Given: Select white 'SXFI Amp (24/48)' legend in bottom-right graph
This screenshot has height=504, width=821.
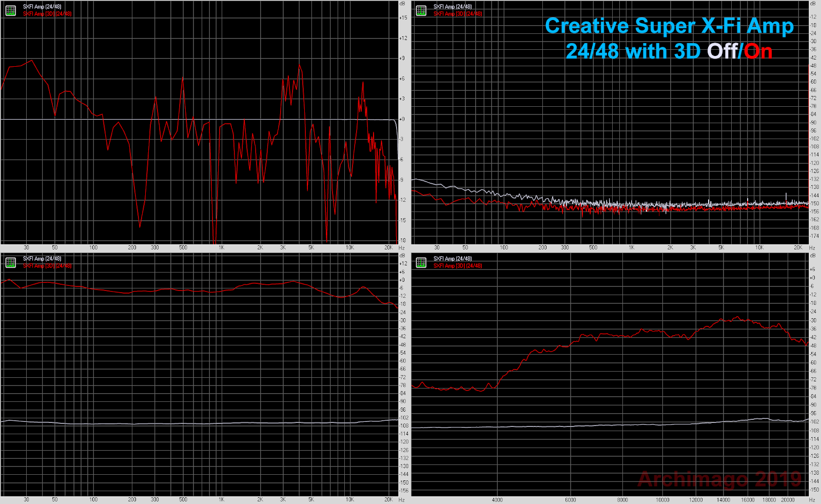Looking at the screenshot, I should pos(453,259).
